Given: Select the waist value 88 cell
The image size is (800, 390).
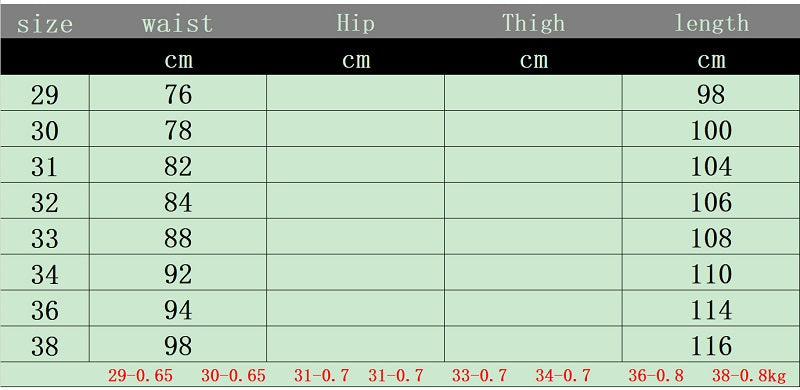Looking at the screenshot, I should tap(178, 237).
